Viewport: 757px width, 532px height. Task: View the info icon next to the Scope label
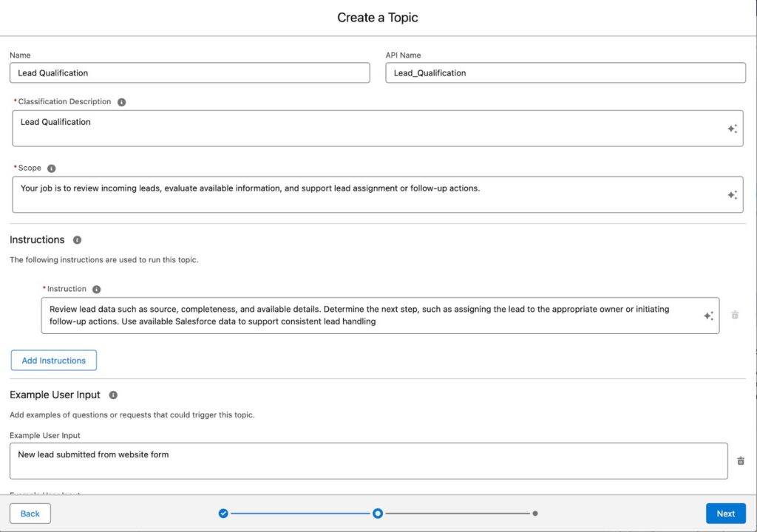(51, 168)
